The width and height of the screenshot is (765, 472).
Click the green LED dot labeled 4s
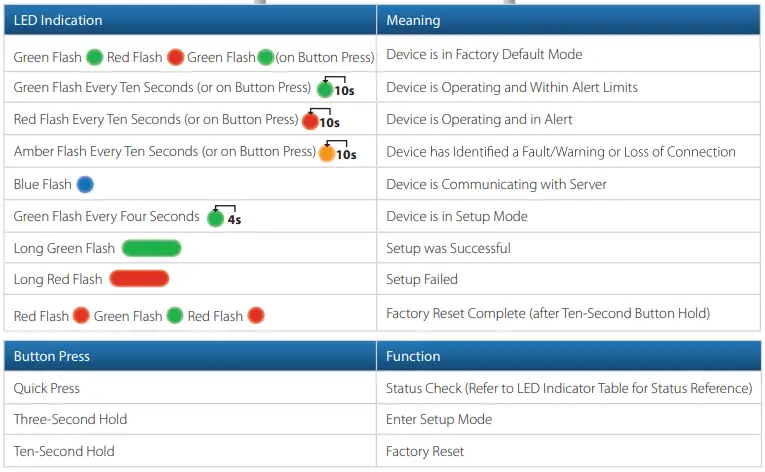click(x=215, y=218)
